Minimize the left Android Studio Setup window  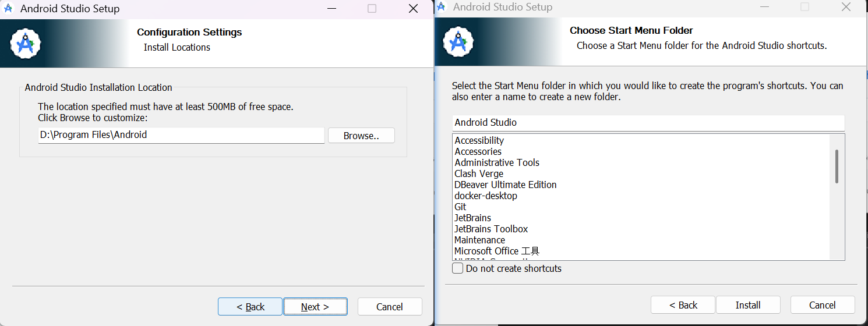331,9
